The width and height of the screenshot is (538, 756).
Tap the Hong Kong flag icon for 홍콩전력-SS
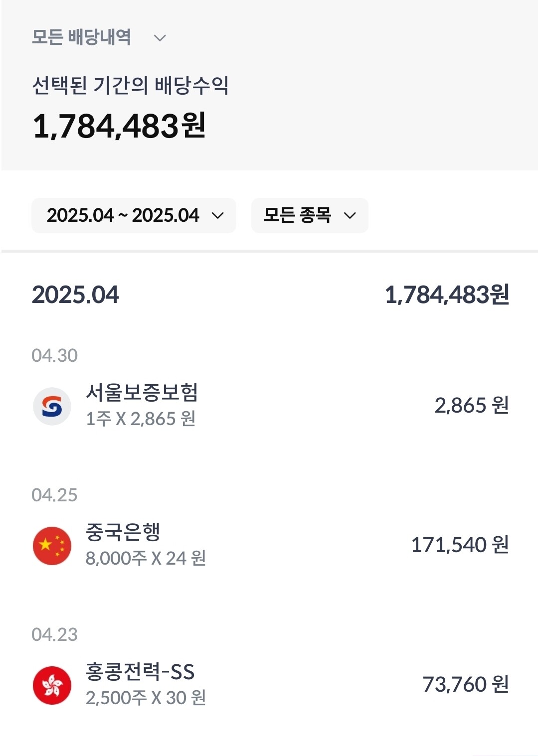click(52, 685)
